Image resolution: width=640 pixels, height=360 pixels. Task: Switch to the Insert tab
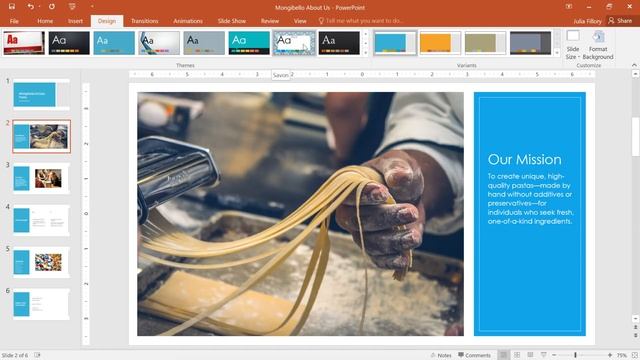(x=75, y=21)
